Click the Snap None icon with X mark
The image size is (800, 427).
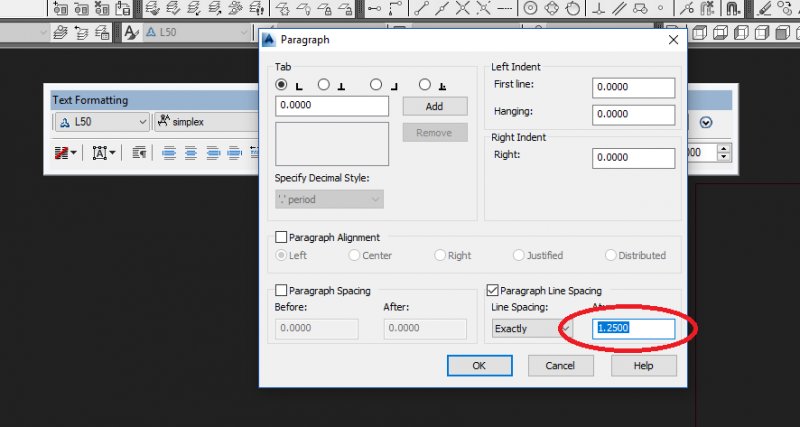coord(708,8)
